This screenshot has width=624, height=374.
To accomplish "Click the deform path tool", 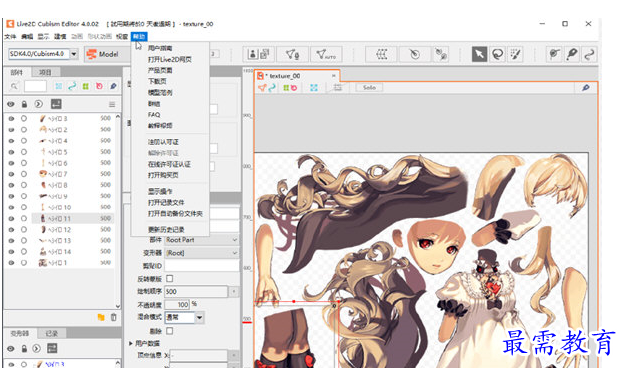I will pos(554,54).
